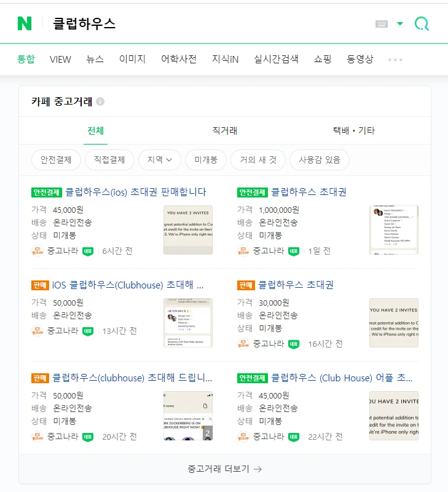Click 중고나라 cafe icon on 22시간 전 listing

(243, 437)
